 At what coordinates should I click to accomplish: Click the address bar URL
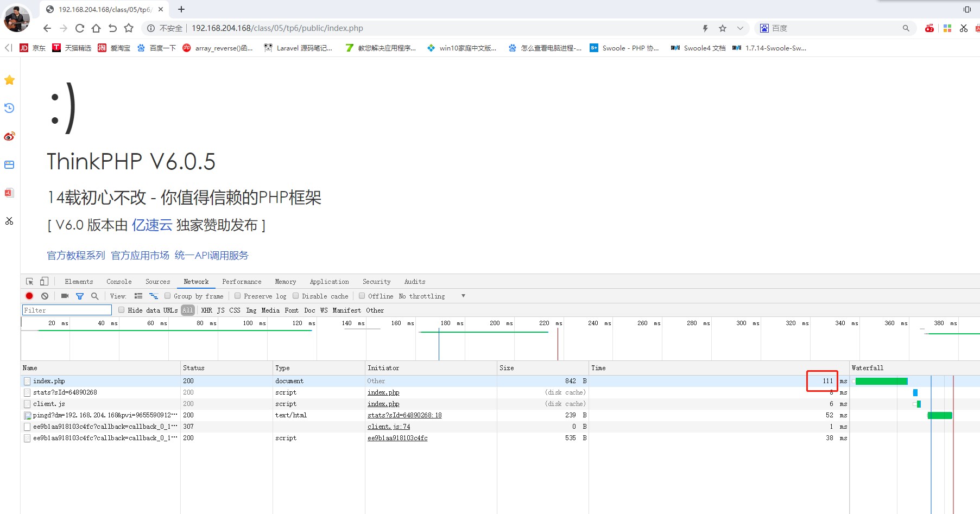pos(277,28)
